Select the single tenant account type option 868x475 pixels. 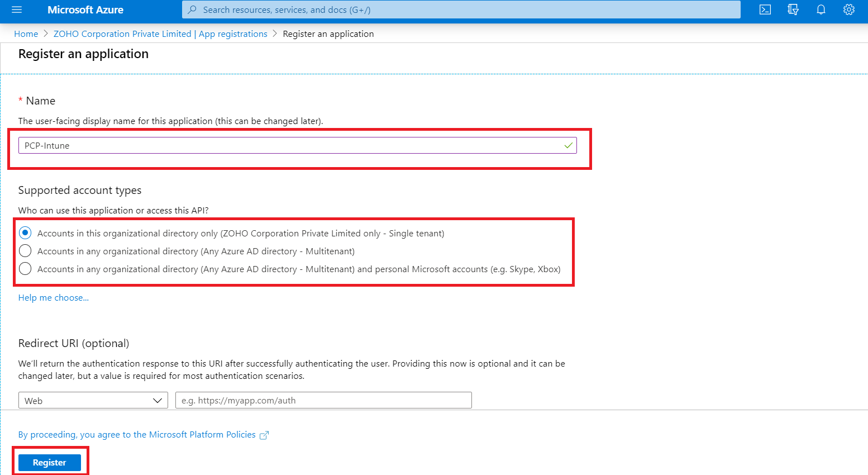point(25,233)
